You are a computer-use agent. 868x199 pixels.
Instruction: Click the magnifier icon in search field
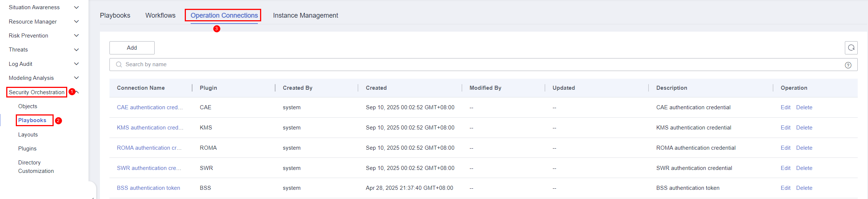click(x=119, y=64)
